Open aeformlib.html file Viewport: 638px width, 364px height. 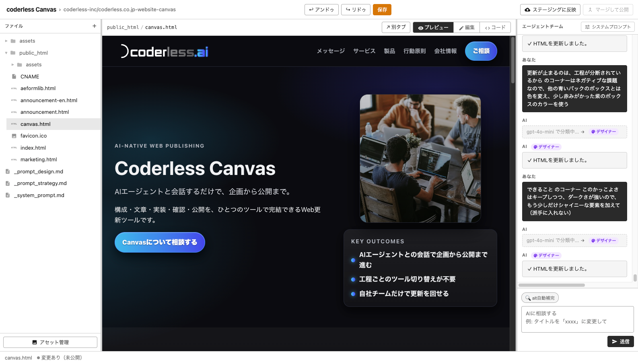point(38,88)
